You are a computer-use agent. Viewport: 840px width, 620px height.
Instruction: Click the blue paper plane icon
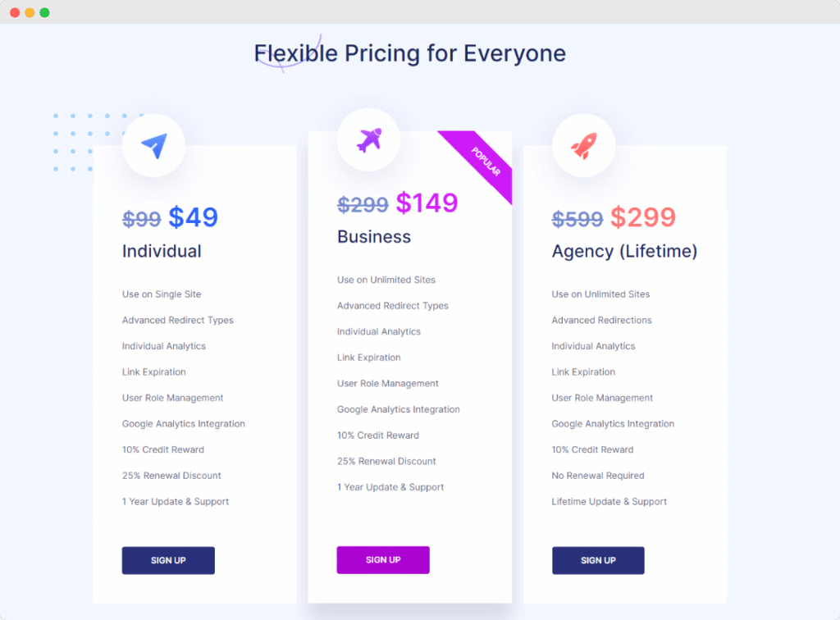154,145
